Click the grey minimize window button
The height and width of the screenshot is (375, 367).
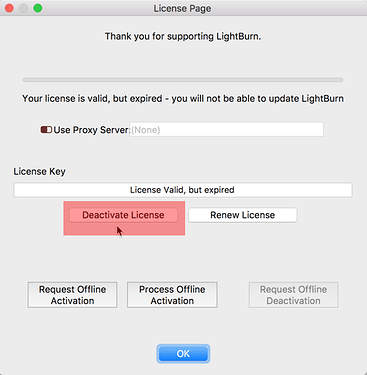pos(23,8)
